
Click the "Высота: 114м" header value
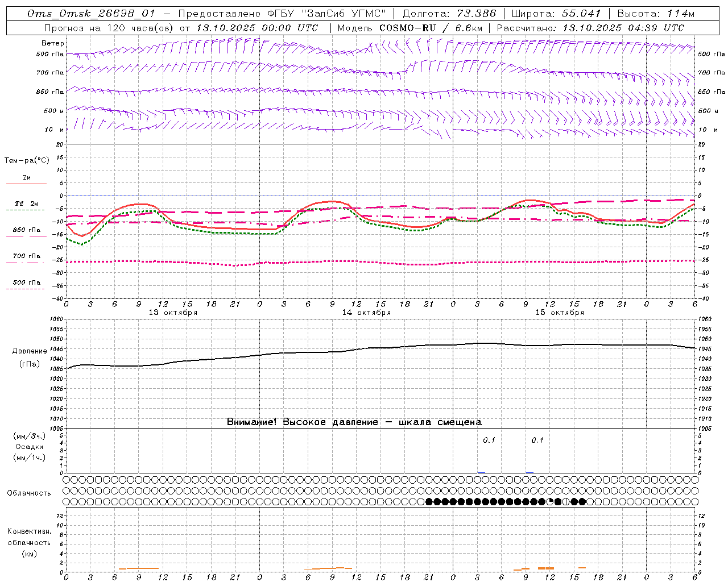click(x=656, y=14)
